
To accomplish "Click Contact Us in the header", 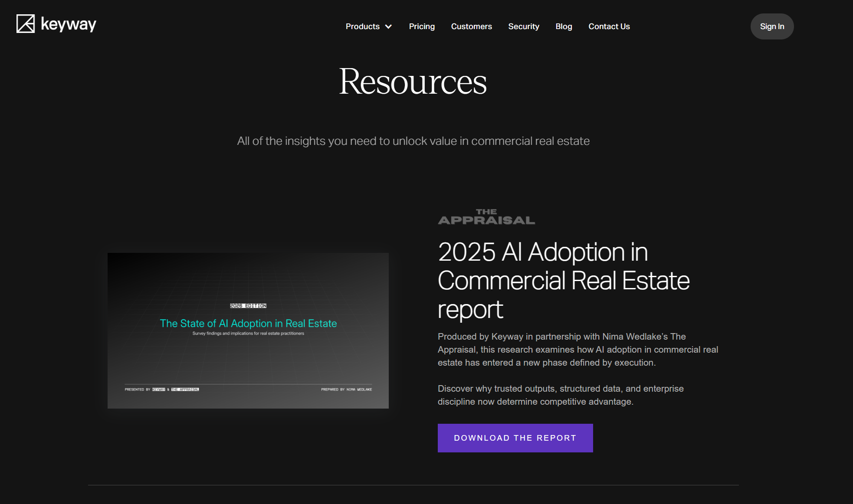I will [609, 26].
